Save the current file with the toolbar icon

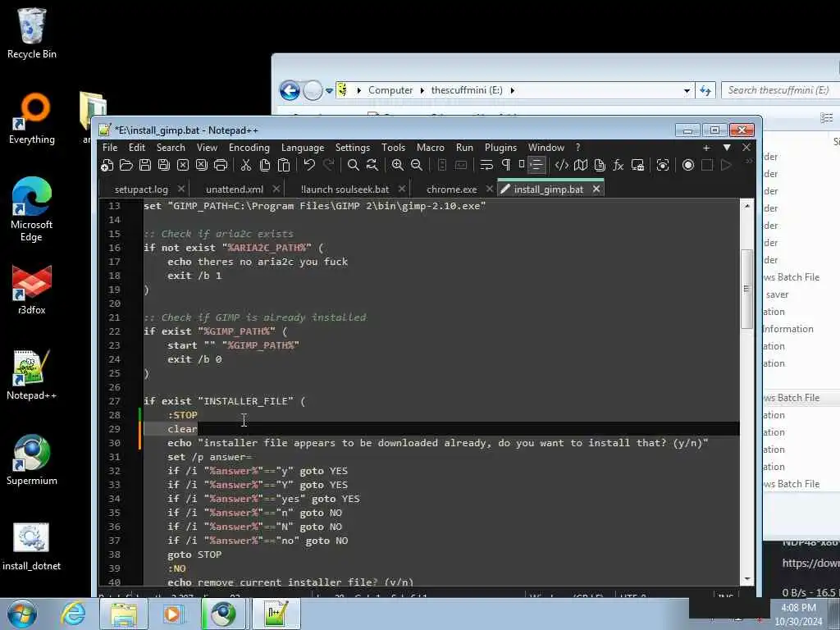(x=144, y=166)
